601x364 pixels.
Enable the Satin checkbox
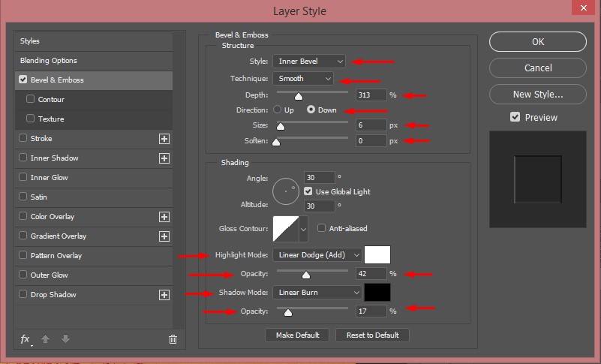pos(23,197)
